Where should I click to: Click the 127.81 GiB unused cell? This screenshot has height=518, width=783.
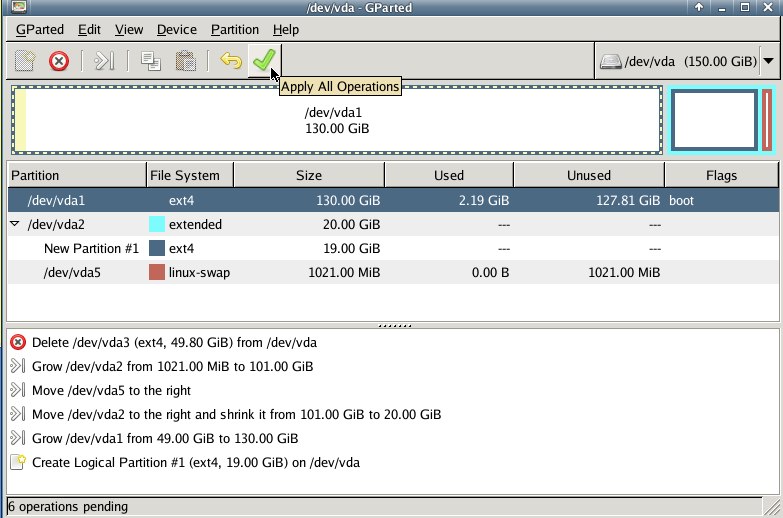(x=628, y=200)
